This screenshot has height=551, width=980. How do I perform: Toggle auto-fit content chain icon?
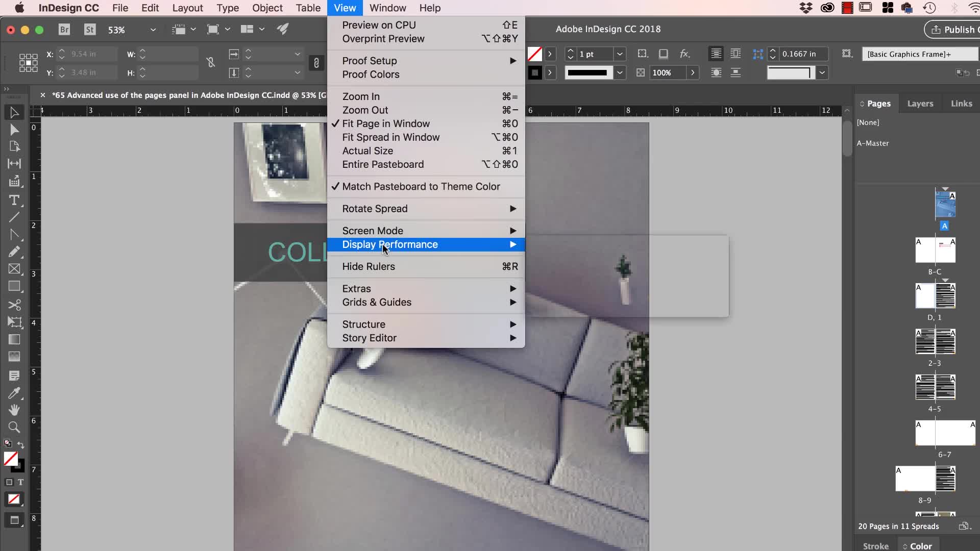pyautogui.click(x=316, y=63)
